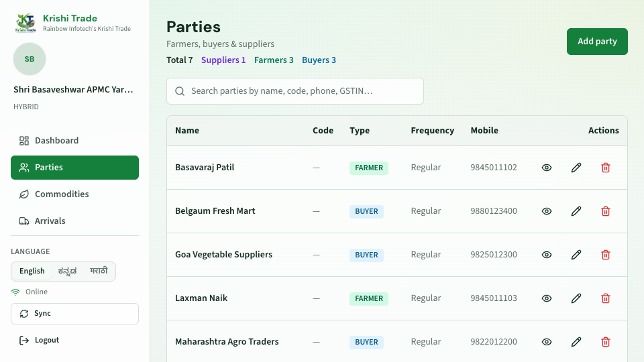Screen dimensions: 644x362
Task: View Belgaum Fresh Mart via eye icon
Action: pyautogui.click(x=547, y=211)
